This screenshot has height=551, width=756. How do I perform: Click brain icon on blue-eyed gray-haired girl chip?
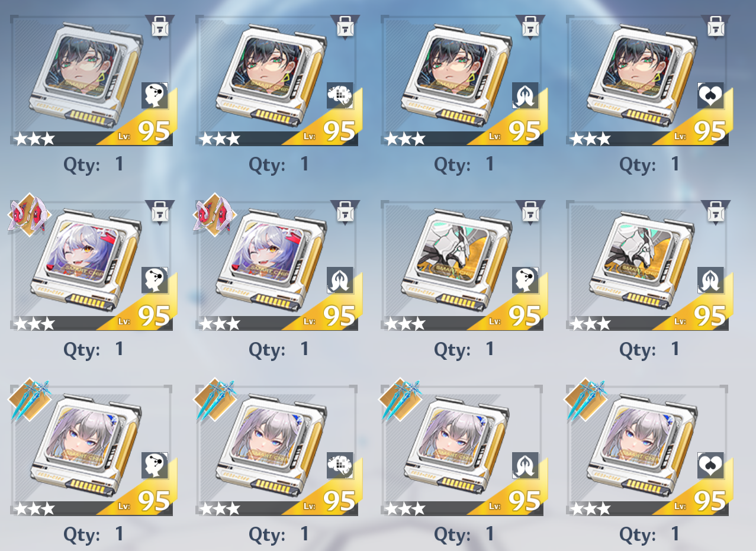(x=339, y=465)
